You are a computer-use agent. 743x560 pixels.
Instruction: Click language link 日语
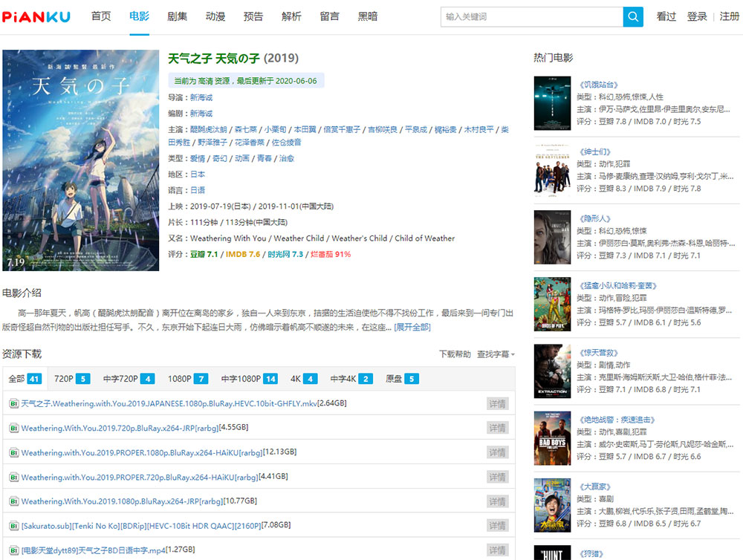pyautogui.click(x=198, y=190)
